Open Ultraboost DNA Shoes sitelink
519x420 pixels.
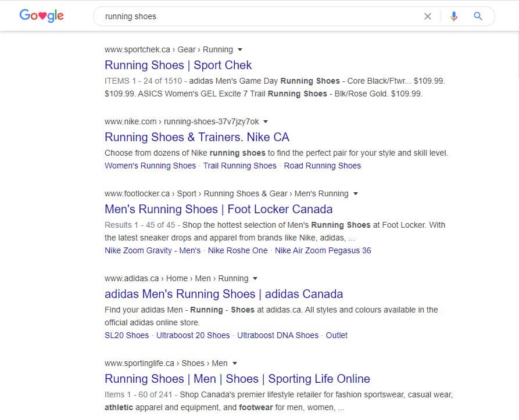click(x=278, y=335)
